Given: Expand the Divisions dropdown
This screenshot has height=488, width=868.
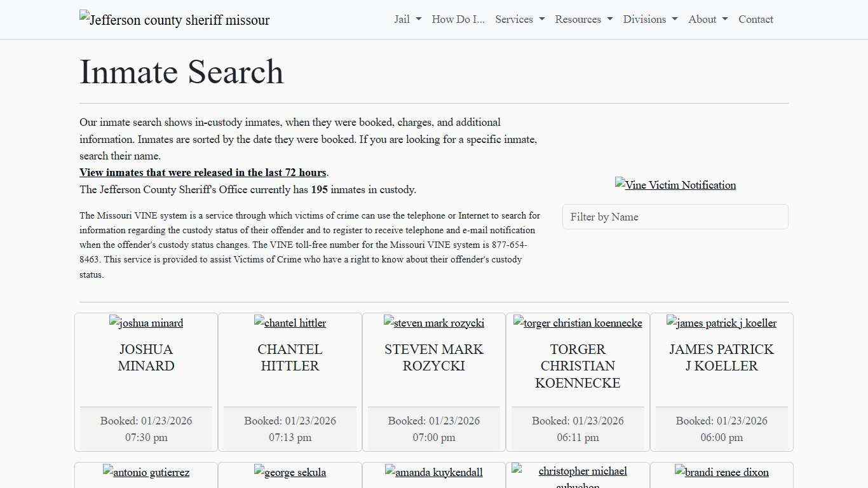Looking at the screenshot, I should pyautogui.click(x=650, y=19).
